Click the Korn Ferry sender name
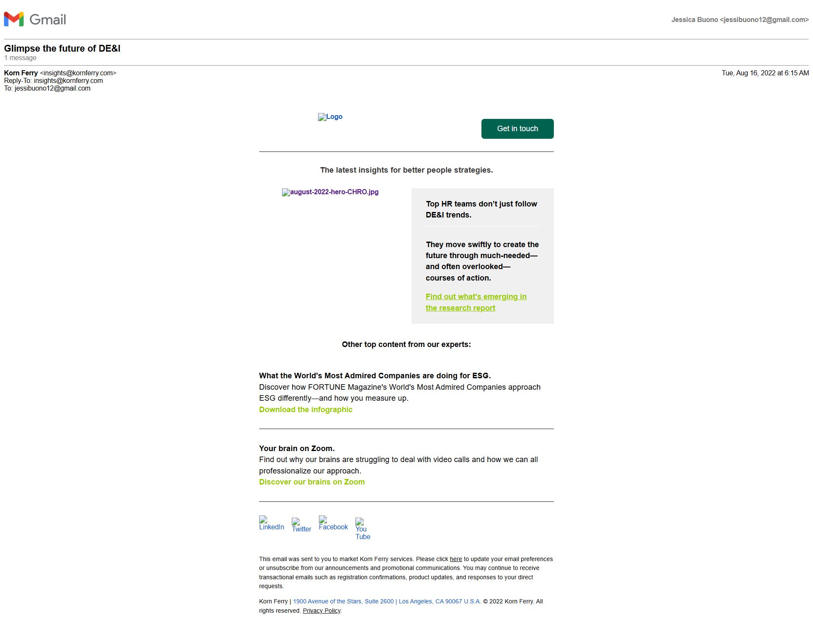Viewport: 813px width, 644px height. coord(21,73)
